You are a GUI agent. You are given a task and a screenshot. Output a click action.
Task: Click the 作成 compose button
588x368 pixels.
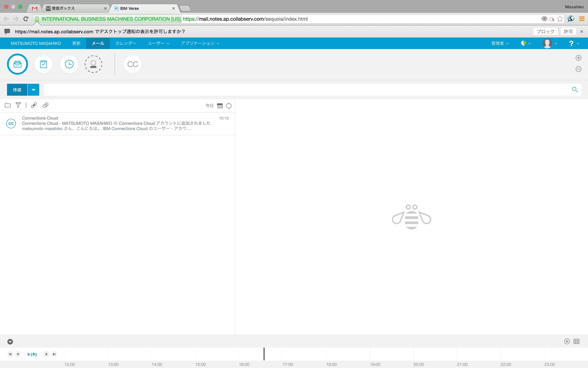17,90
